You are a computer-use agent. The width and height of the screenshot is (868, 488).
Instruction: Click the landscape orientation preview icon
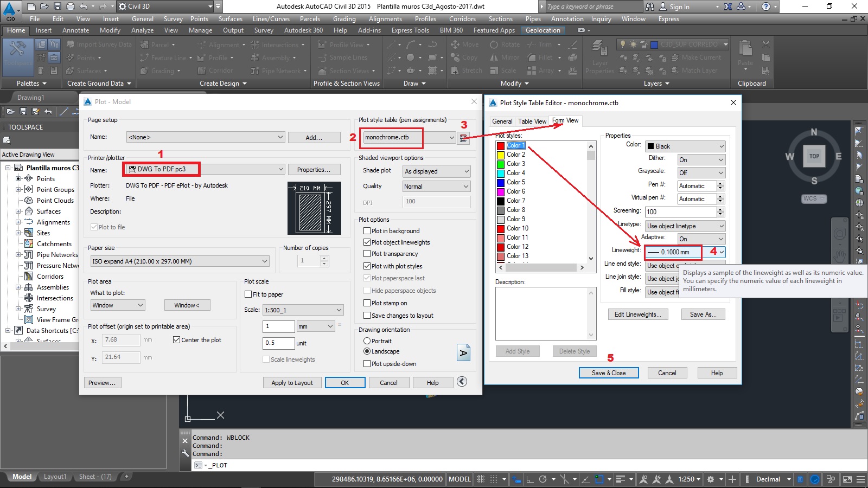(x=463, y=352)
